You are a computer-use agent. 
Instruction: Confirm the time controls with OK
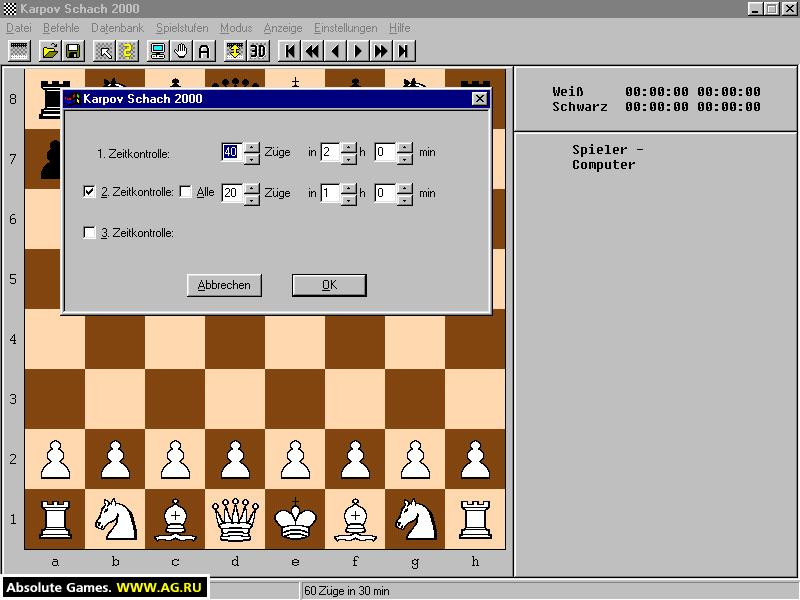[x=329, y=285]
